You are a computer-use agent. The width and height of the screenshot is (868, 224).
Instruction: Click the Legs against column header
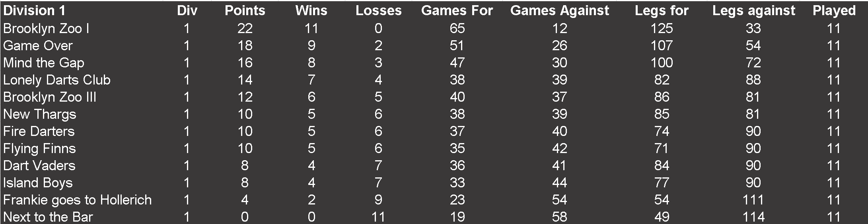click(x=753, y=11)
